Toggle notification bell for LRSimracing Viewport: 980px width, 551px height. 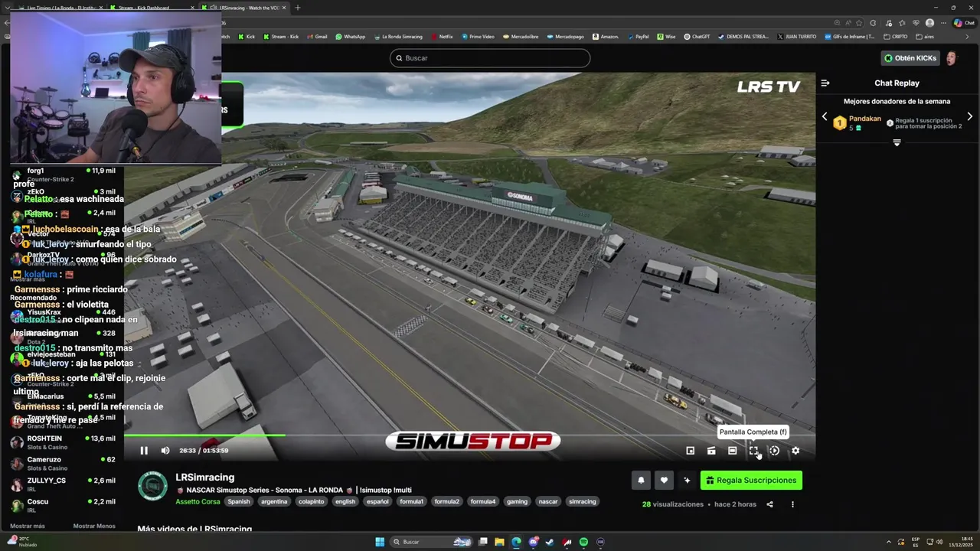click(x=641, y=481)
